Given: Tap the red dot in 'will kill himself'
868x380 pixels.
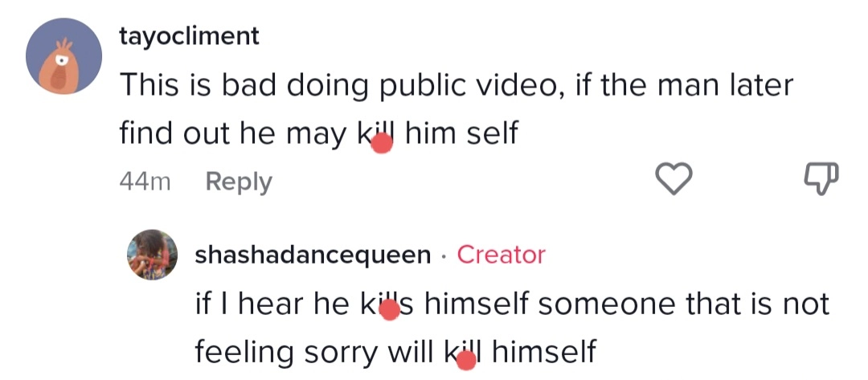Looking at the screenshot, I should pos(465,360).
